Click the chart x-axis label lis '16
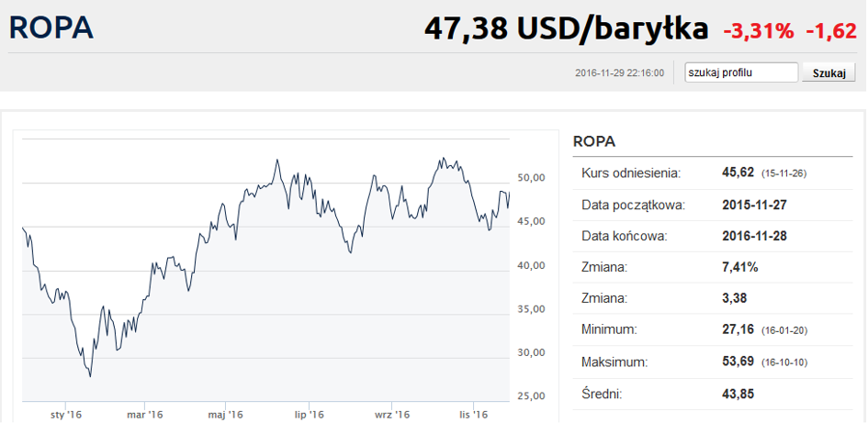The width and height of the screenshot is (868, 434). [474, 415]
